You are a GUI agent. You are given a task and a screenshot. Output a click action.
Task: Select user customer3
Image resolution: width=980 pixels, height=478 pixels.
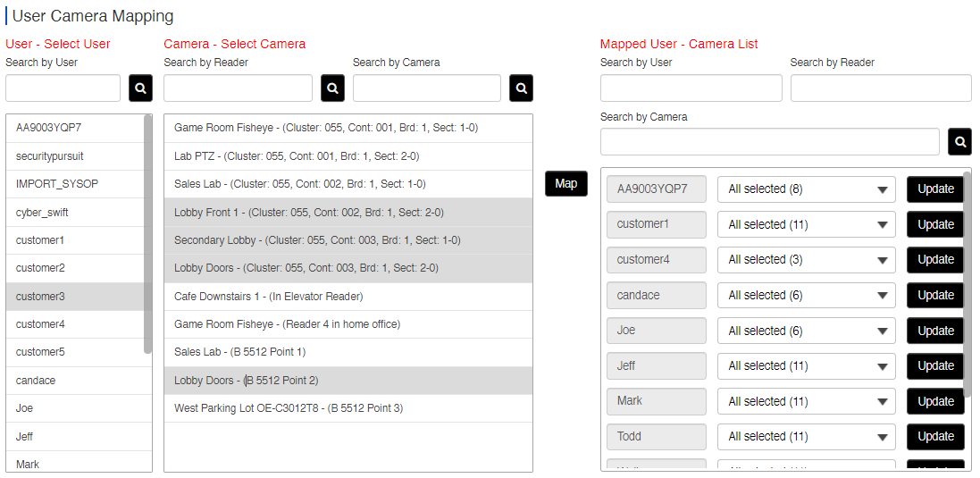75,296
